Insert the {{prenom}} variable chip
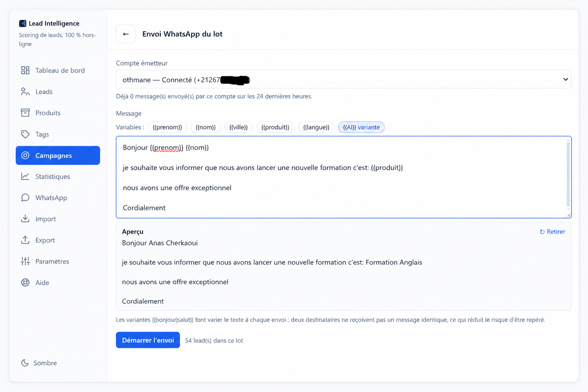Screen dimensions: 588x392 point(167,127)
